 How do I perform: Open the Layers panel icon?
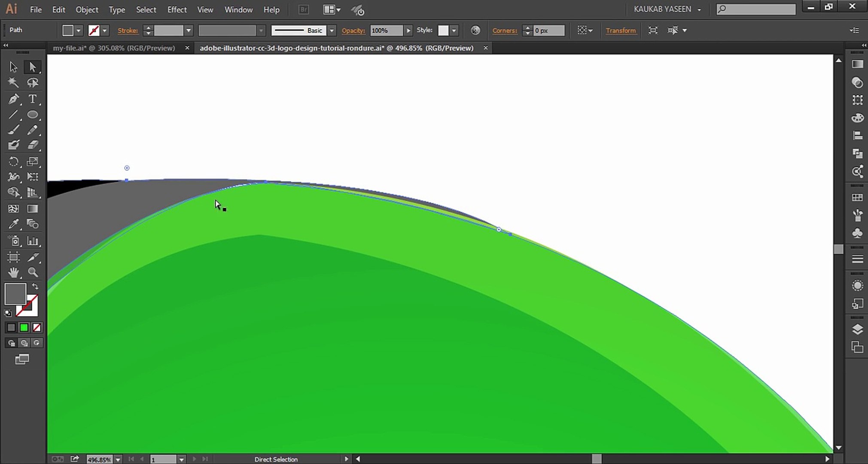click(857, 330)
